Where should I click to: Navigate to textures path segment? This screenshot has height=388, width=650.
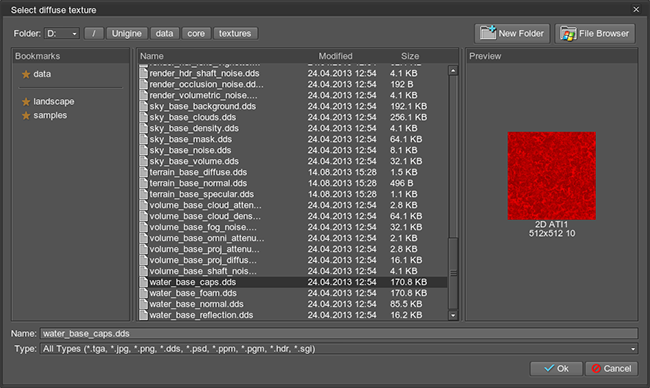pos(235,34)
